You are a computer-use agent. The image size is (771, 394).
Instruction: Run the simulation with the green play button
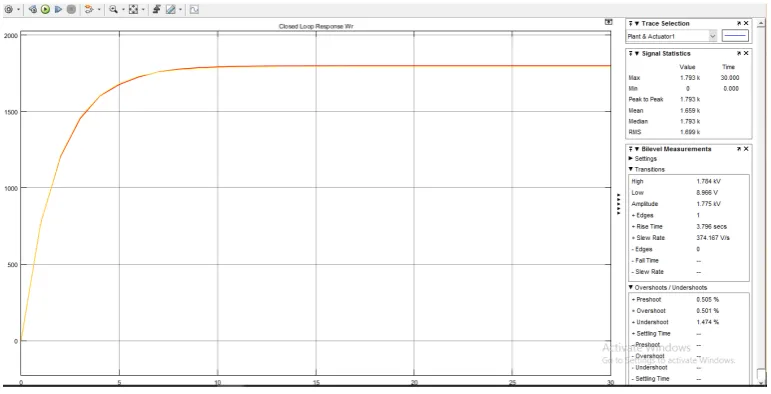pos(45,9)
